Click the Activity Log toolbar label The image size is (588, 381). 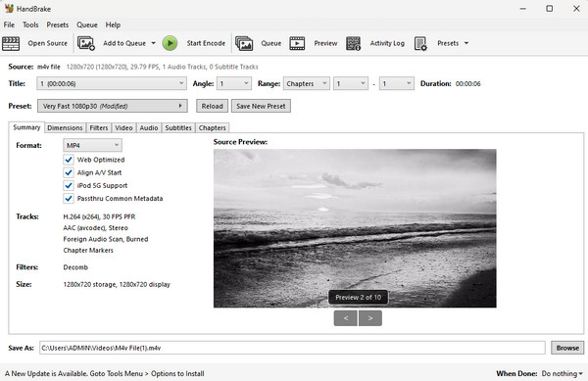(x=387, y=43)
